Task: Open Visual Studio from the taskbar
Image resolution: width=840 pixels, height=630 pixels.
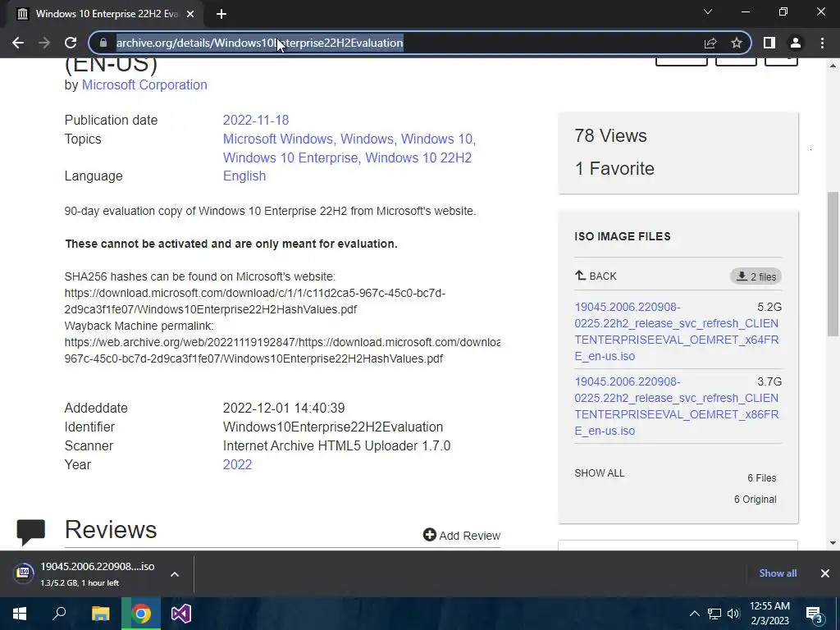Action: tap(181, 614)
